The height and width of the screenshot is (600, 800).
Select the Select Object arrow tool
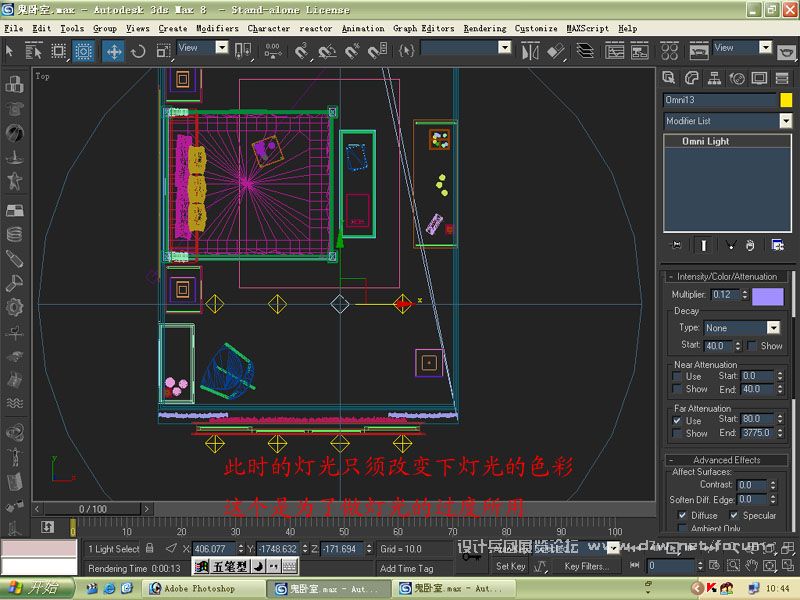[9, 51]
